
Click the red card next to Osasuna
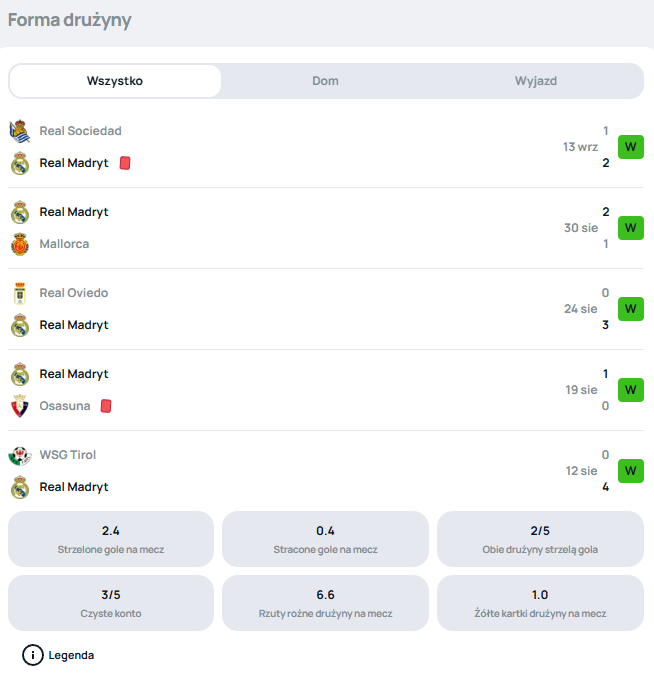(106, 406)
